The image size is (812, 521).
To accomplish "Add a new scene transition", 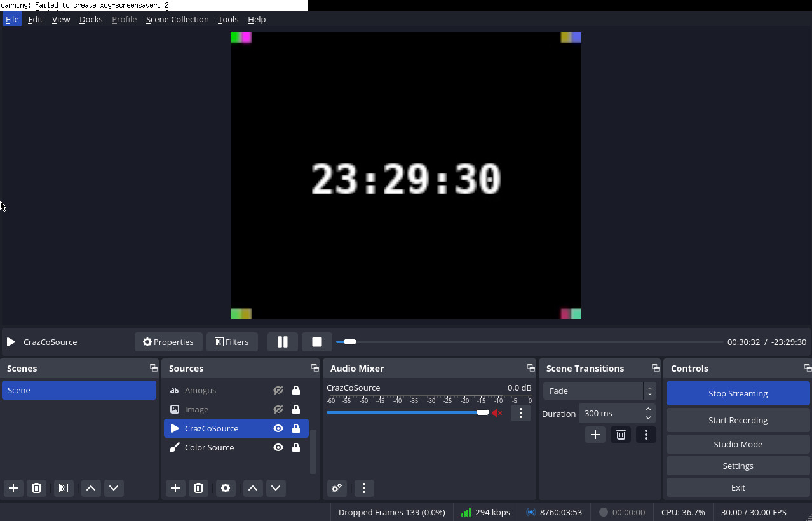I will pos(595,435).
